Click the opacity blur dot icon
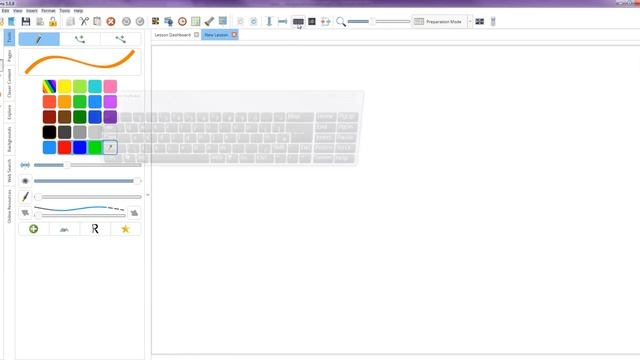640x360 pixels. click(25, 181)
